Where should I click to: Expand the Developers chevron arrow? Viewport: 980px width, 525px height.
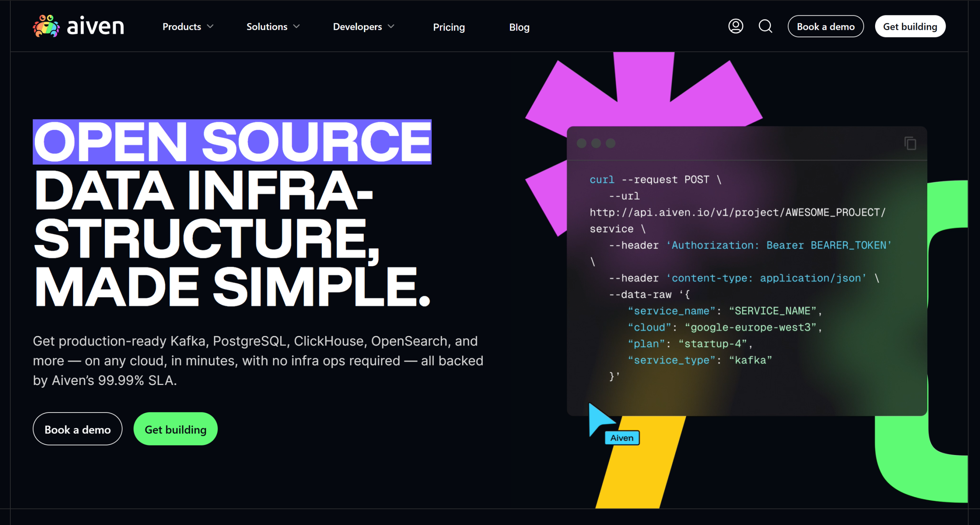391,26
